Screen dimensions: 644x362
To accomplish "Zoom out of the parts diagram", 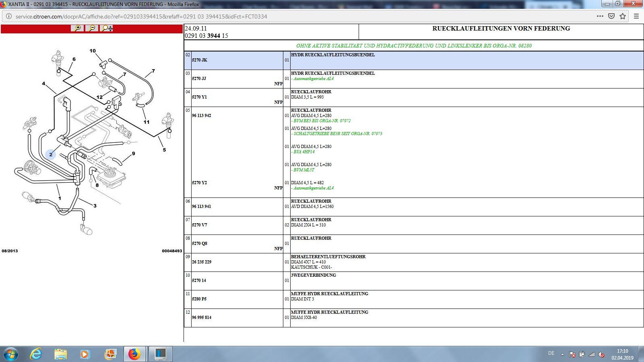I will tap(92, 28).
